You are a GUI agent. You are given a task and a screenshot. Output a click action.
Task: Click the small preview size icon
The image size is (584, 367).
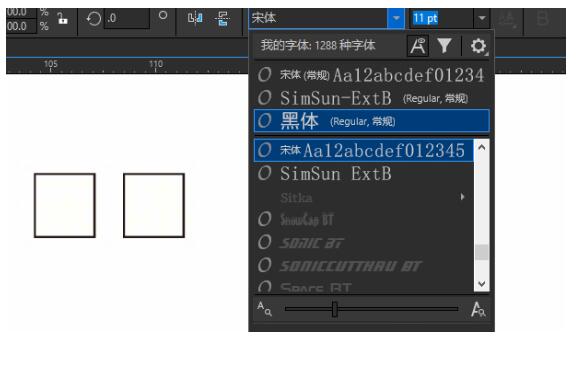click(x=264, y=309)
